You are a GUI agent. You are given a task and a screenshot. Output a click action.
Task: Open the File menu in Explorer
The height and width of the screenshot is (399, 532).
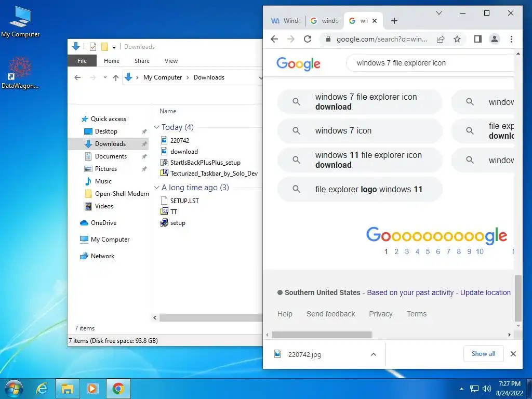click(x=82, y=61)
